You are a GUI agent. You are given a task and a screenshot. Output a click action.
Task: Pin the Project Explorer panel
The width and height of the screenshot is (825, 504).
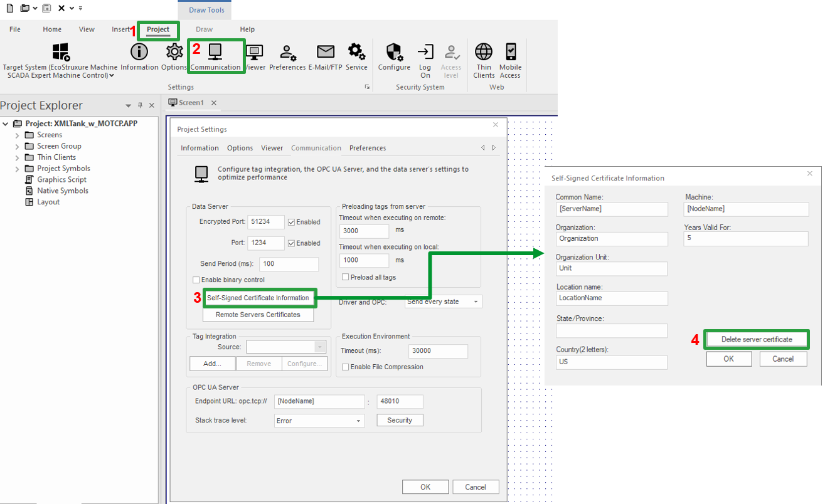click(x=140, y=105)
